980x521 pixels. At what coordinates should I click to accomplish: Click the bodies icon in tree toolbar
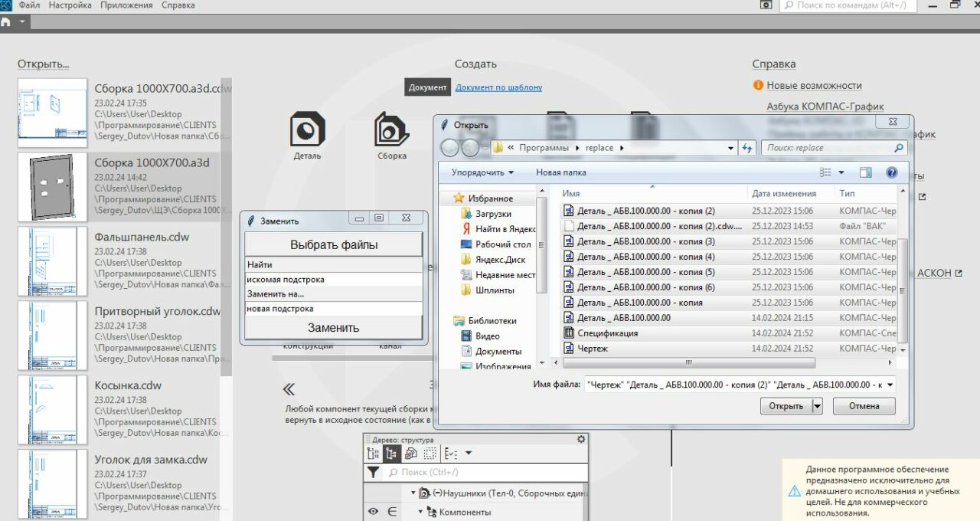click(x=411, y=454)
